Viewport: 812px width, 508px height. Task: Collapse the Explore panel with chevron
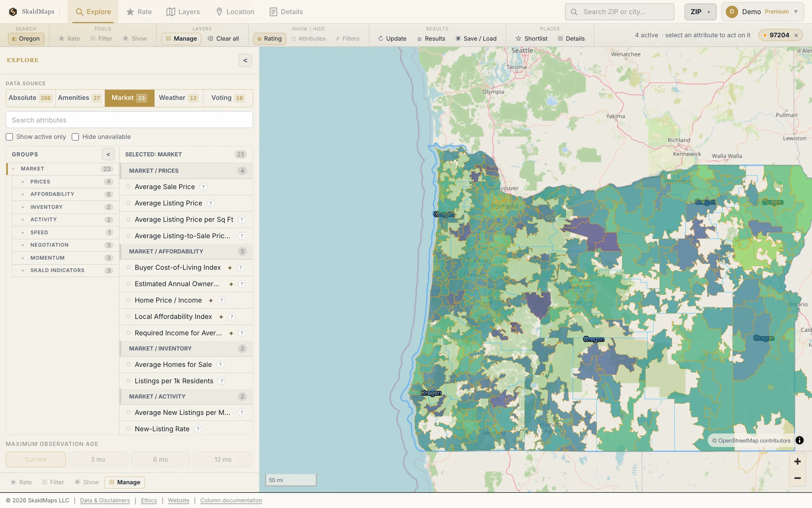245,61
